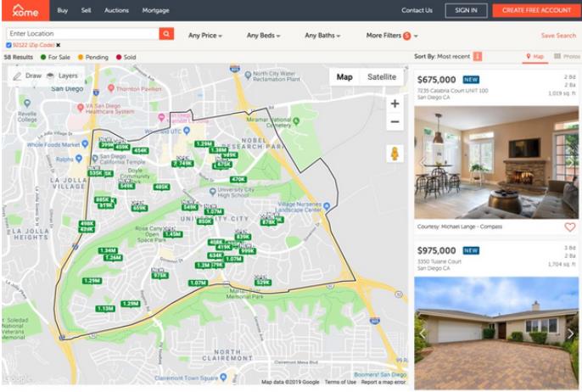
Task: Uncheck the 92122 Zip Code checkbox
Action: coord(8,45)
